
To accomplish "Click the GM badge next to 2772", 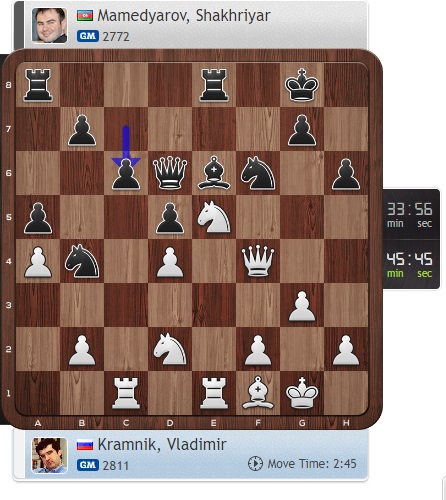I will 88,36.
